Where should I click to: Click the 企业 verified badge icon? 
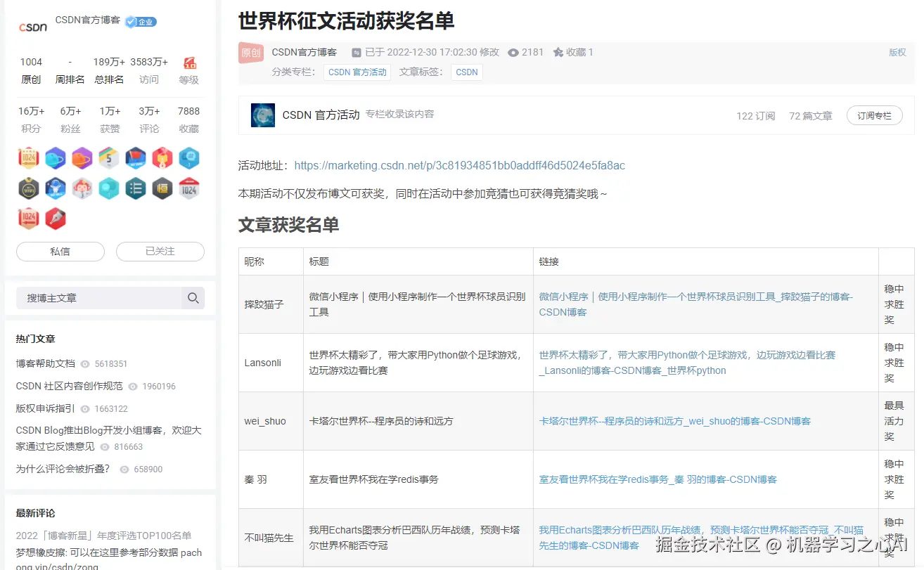tap(141, 22)
